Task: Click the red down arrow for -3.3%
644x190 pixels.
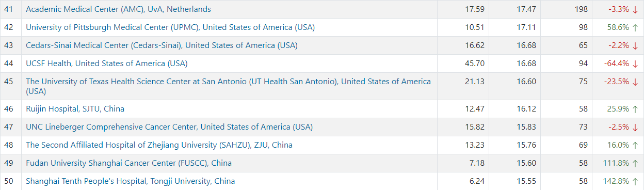Action: pyautogui.click(x=635, y=9)
